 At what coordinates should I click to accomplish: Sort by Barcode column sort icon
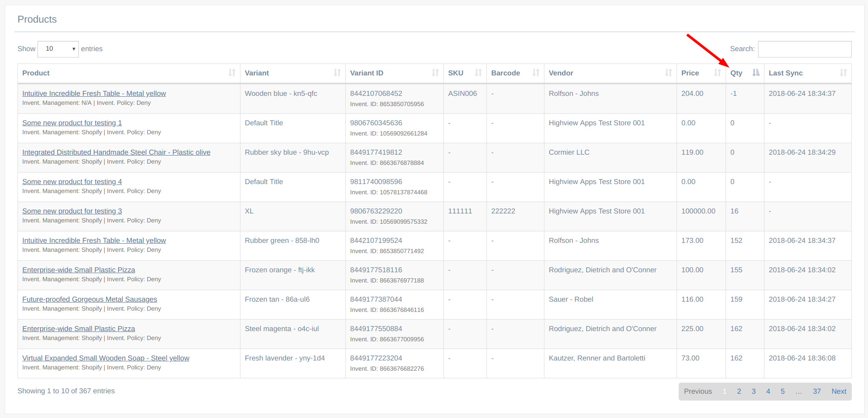tap(536, 73)
